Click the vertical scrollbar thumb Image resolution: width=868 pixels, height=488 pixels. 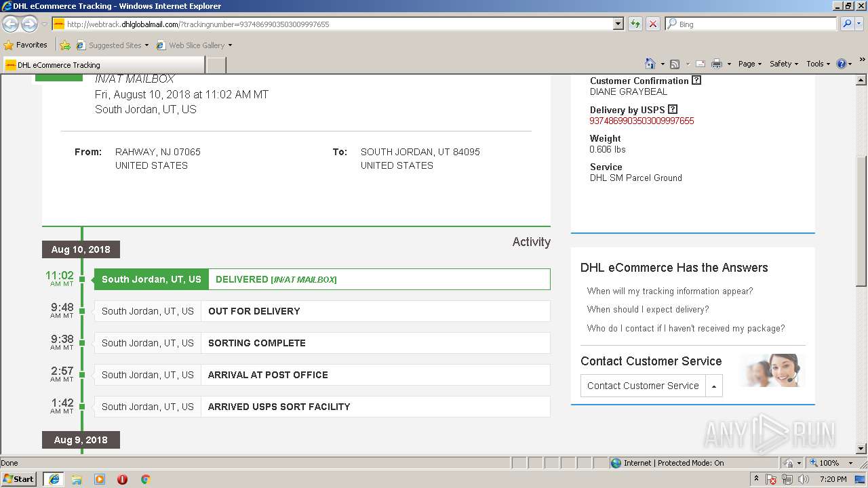861,220
